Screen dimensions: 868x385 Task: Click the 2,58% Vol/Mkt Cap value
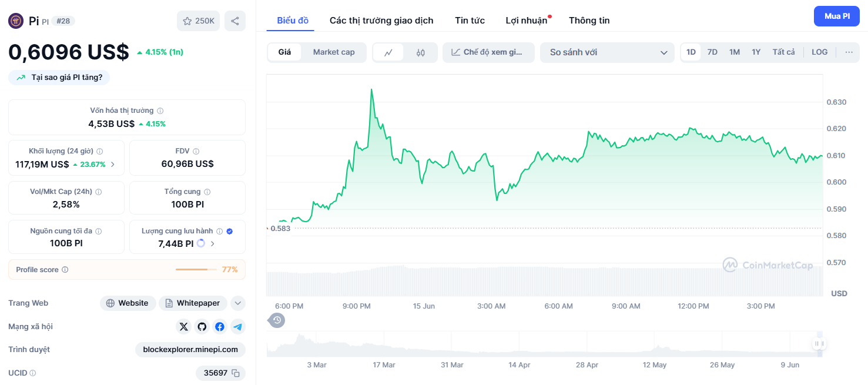pos(66,205)
